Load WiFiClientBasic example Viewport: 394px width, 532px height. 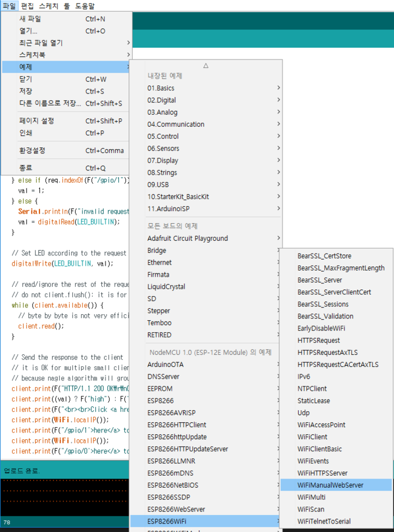point(336,449)
